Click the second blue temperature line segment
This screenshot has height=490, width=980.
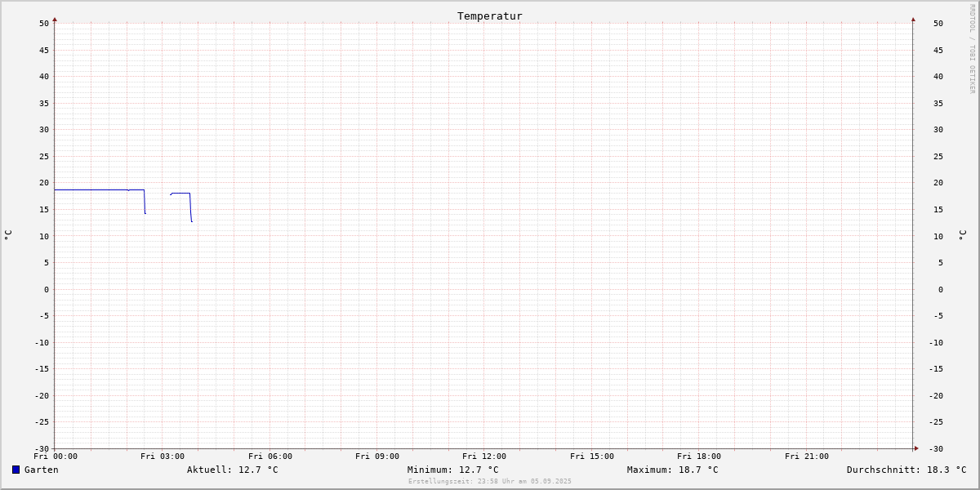(180, 194)
